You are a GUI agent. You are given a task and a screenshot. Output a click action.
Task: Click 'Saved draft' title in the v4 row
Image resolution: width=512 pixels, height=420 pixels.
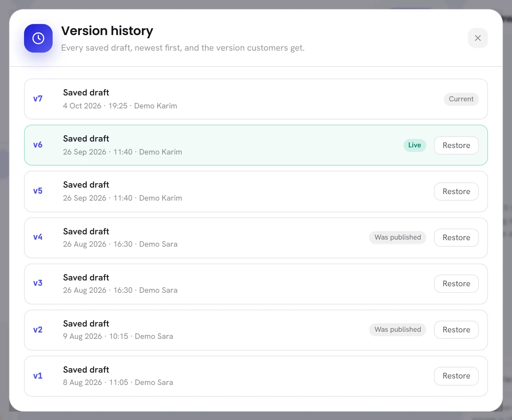(86, 231)
